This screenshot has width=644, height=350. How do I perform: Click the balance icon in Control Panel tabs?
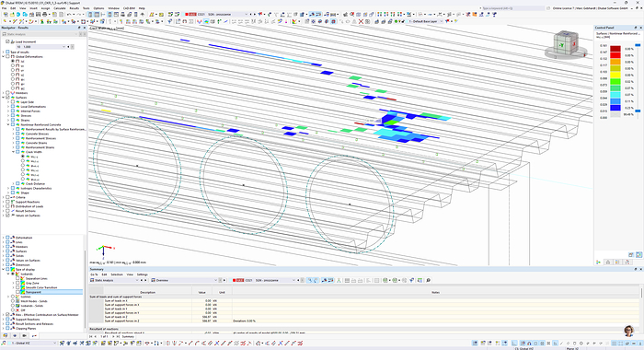click(x=608, y=262)
